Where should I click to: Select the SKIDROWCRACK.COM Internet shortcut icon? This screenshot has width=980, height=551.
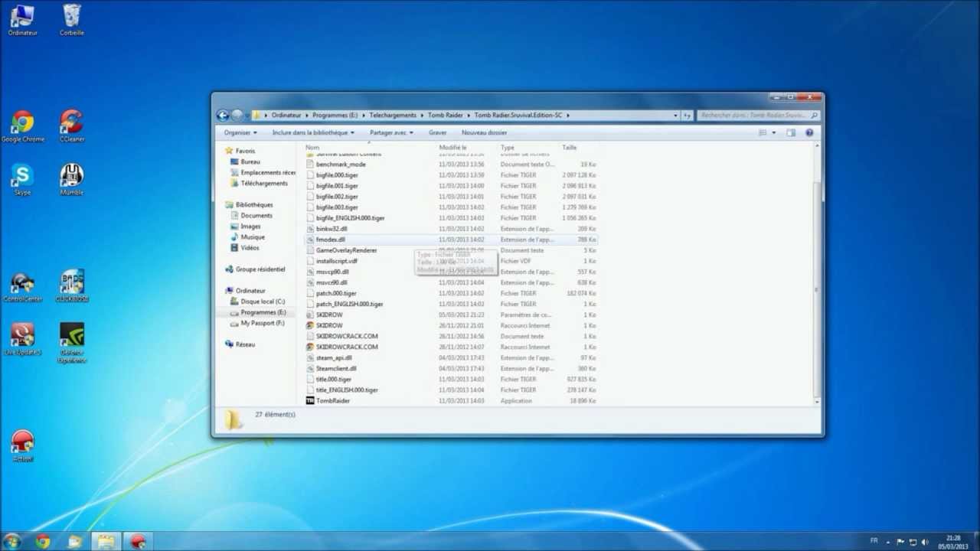click(x=310, y=347)
